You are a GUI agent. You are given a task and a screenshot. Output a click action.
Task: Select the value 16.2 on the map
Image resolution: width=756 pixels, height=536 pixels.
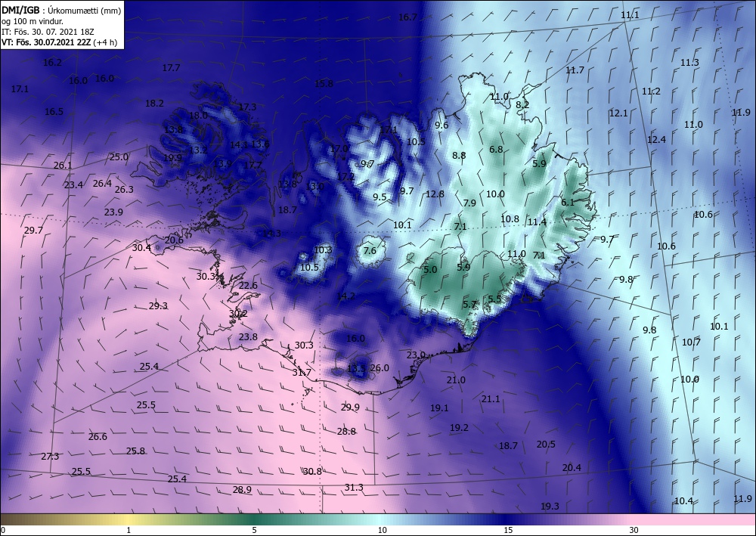52,62
